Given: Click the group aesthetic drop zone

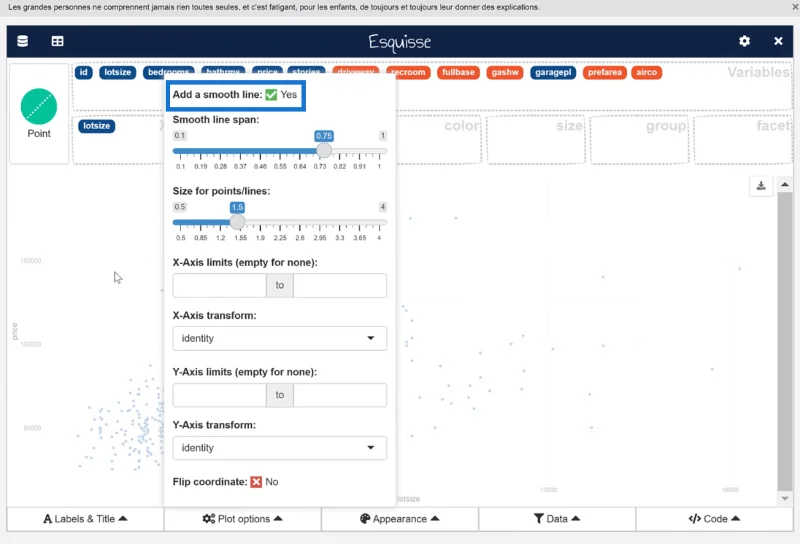Looking at the screenshot, I should point(639,140).
